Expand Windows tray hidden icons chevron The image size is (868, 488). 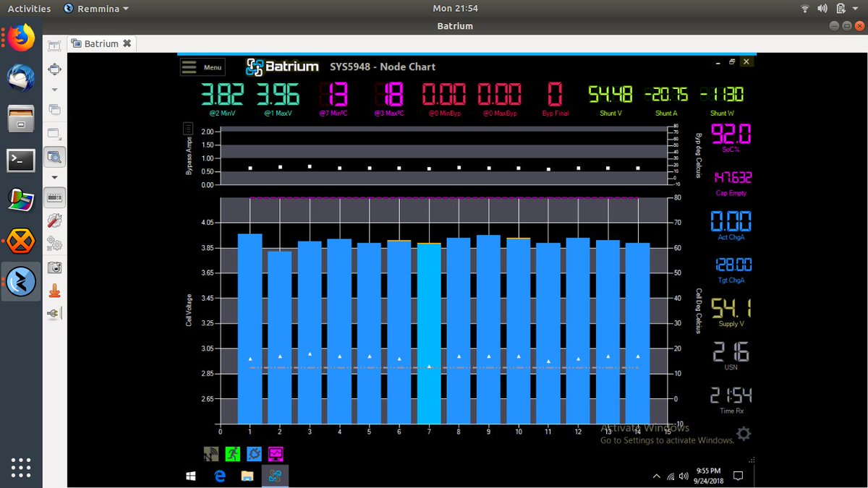[x=656, y=476]
